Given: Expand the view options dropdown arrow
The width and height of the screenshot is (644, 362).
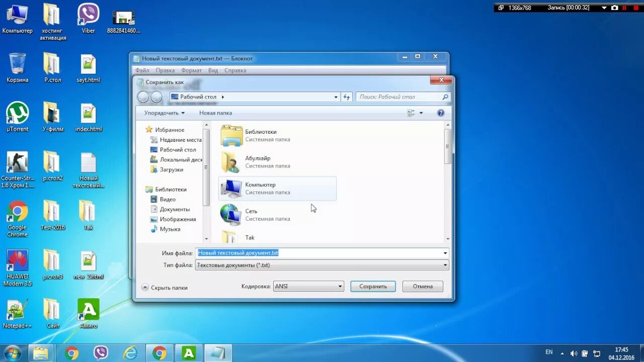Looking at the screenshot, I should (421, 113).
